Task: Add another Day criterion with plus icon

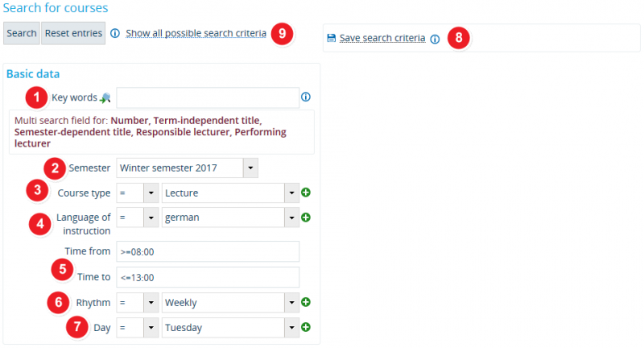Action: (306, 327)
